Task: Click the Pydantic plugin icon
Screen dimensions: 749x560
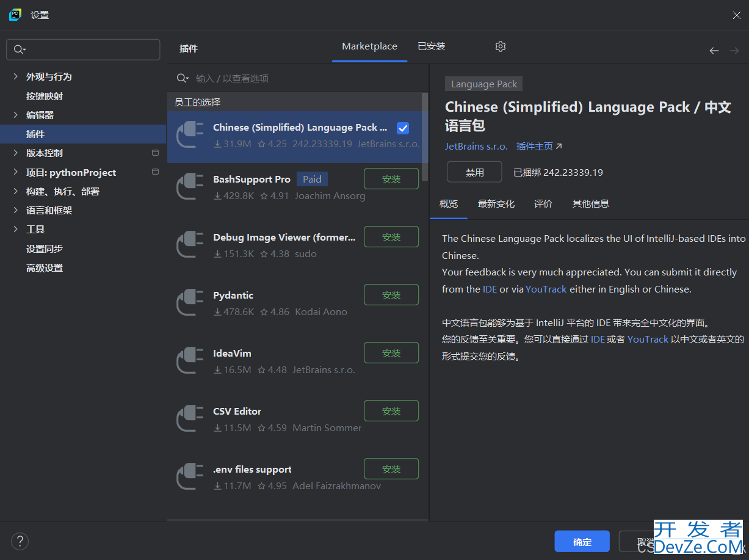Action: (190, 303)
